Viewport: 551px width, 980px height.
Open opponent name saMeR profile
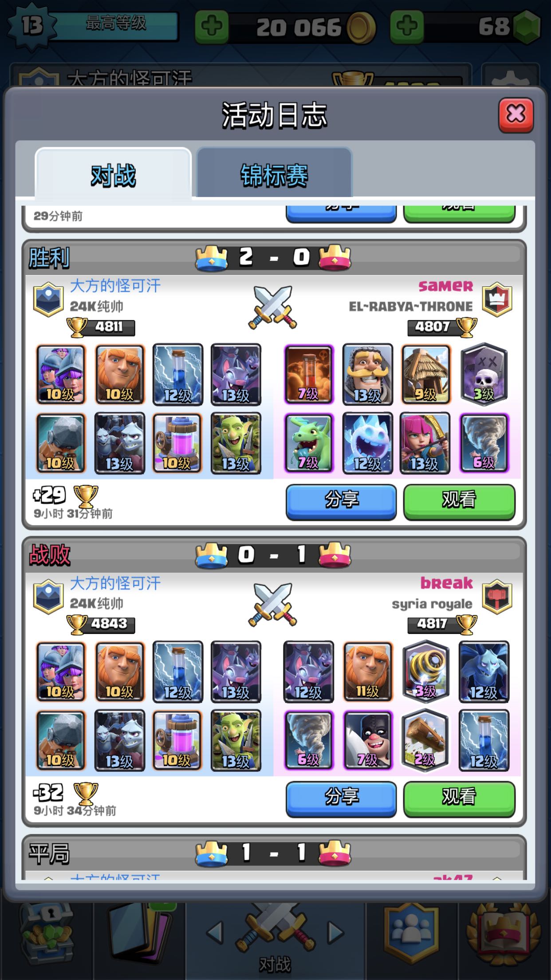point(446,286)
